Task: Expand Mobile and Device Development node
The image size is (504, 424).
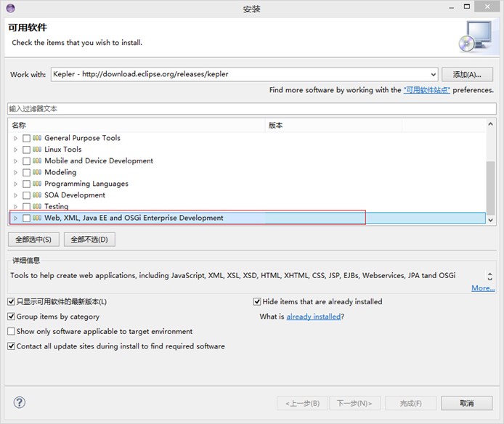Action: click(15, 161)
